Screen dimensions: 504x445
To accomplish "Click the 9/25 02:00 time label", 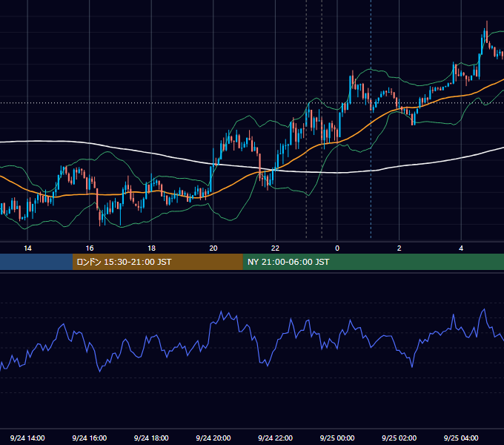I will (x=399, y=438).
